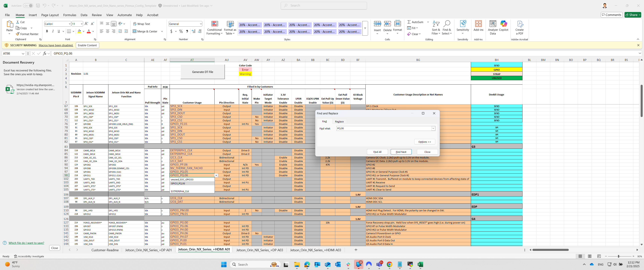Apply Italic formatting
Screen dimensions: 644x270
[53, 31]
